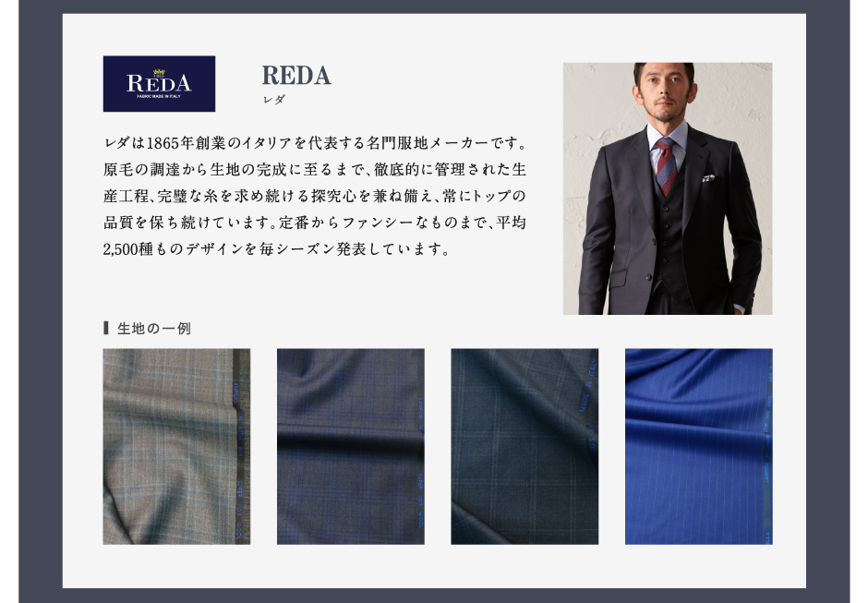This screenshot has width=868, height=603.
Task: Click the paragraph line starting レダは1865年創業
Action: click(315, 143)
